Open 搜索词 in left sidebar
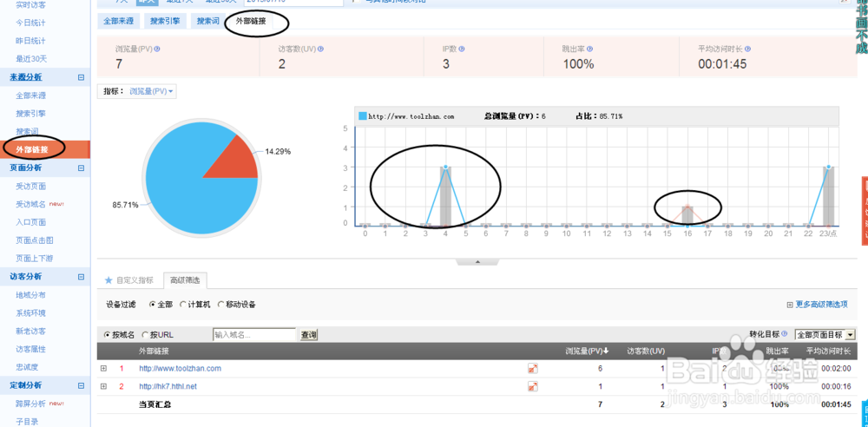The height and width of the screenshot is (427, 868). [x=27, y=131]
